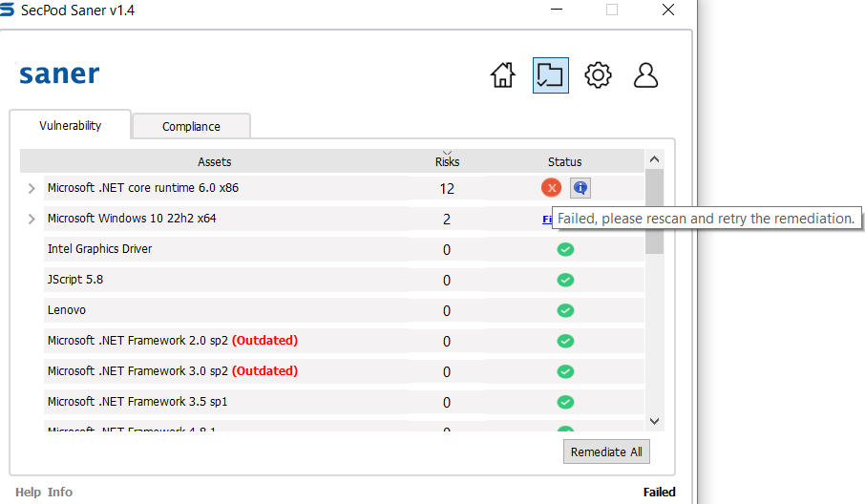Click the Status column header
Viewport: 865px width, 504px height.
[x=564, y=161]
